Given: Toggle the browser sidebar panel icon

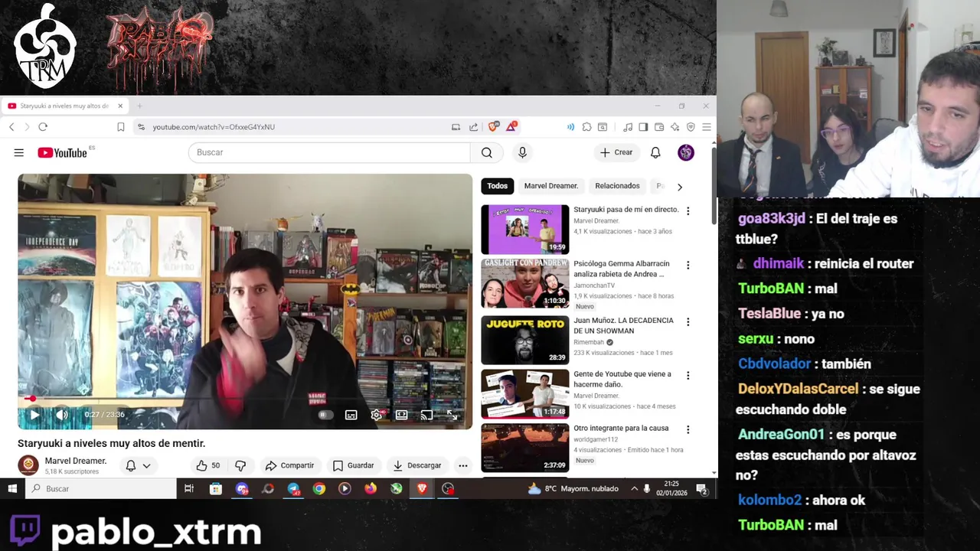Looking at the screenshot, I should pyautogui.click(x=643, y=127).
